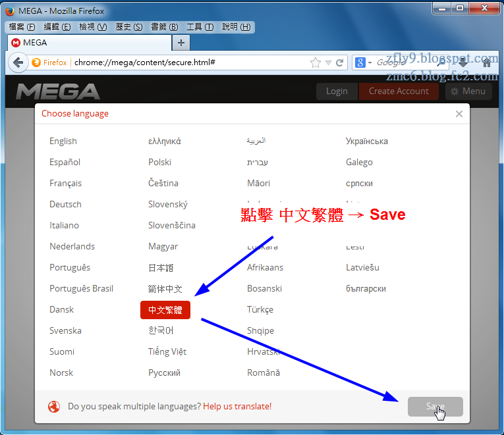Choose Русский language
504x435 pixels.
click(164, 372)
